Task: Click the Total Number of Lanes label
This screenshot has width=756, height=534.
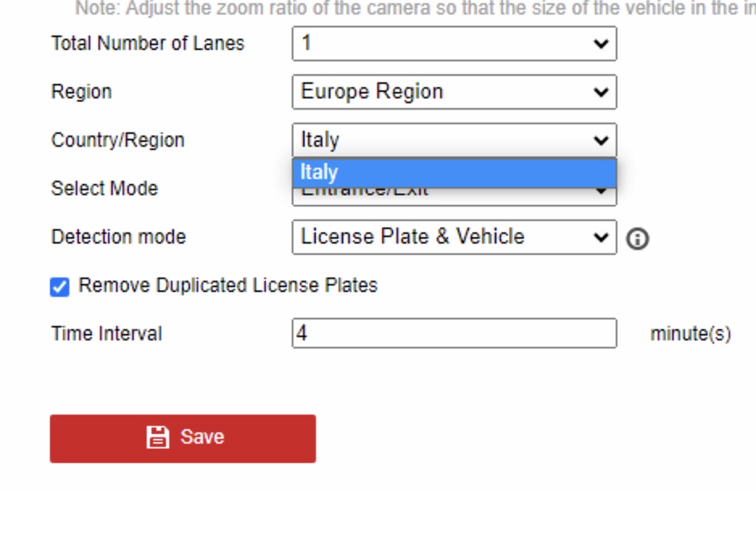Action: click(147, 44)
